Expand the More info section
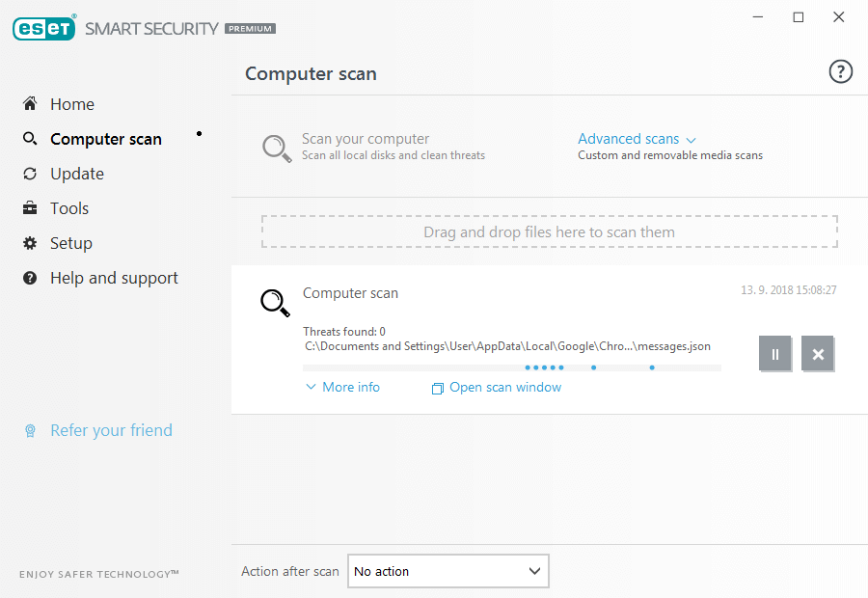Image resolution: width=868 pixels, height=598 pixels. tap(341, 386)
